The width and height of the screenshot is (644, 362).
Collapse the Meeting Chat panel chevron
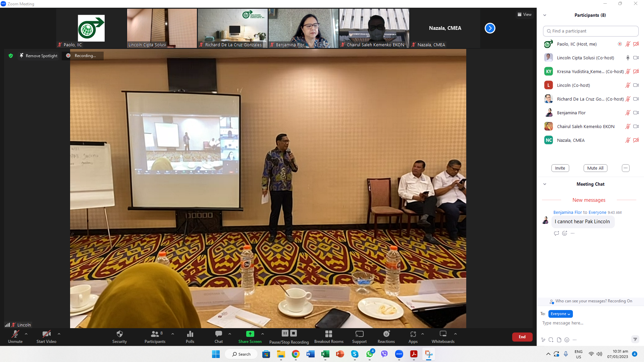coord(545,184)
